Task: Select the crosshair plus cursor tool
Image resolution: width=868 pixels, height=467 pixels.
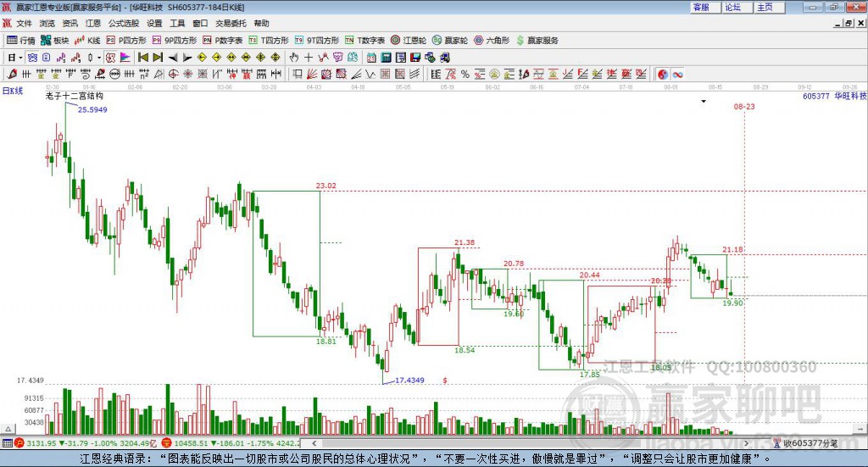Action: pyautogui.click(x=309, y=58)
